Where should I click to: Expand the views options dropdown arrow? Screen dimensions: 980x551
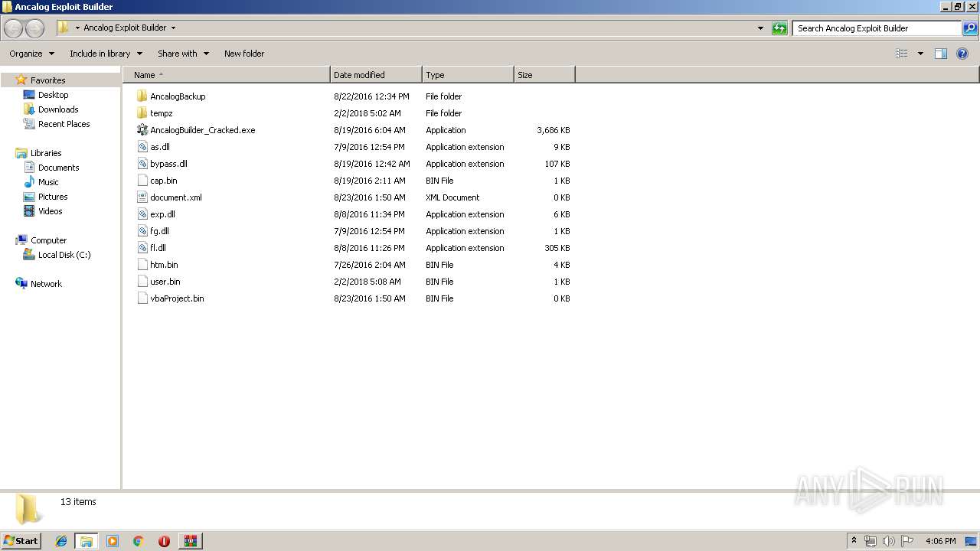[x=920, y=54]
